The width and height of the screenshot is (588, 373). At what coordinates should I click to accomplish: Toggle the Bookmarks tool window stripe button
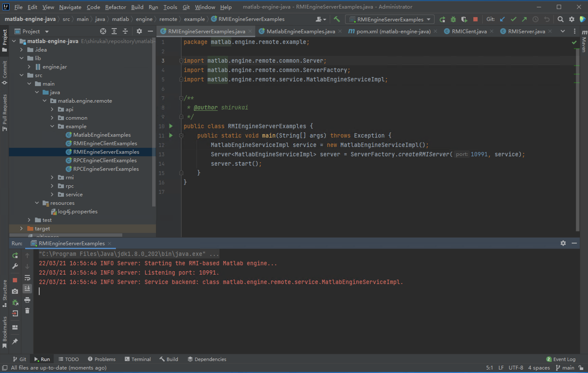pos(5,333)
